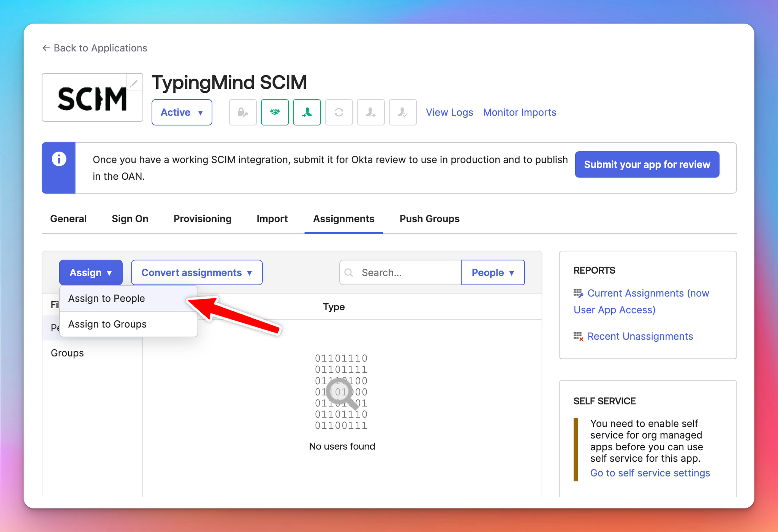Open Monitor Imports link
Image resolution: width=778 pixels, height=532 pixels.
point(520,112)
